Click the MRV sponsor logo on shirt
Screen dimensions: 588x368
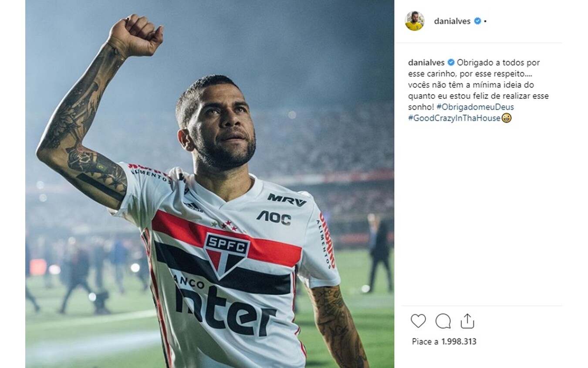pyautogui.click(x=287, y=200)
